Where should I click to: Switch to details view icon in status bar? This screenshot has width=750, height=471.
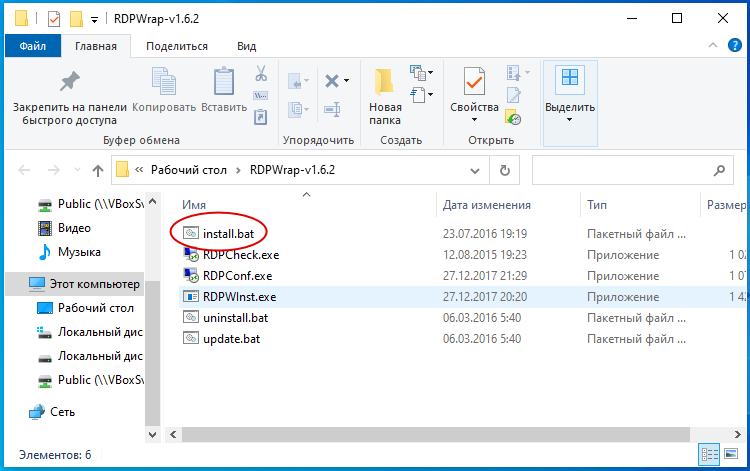(709, 454)
